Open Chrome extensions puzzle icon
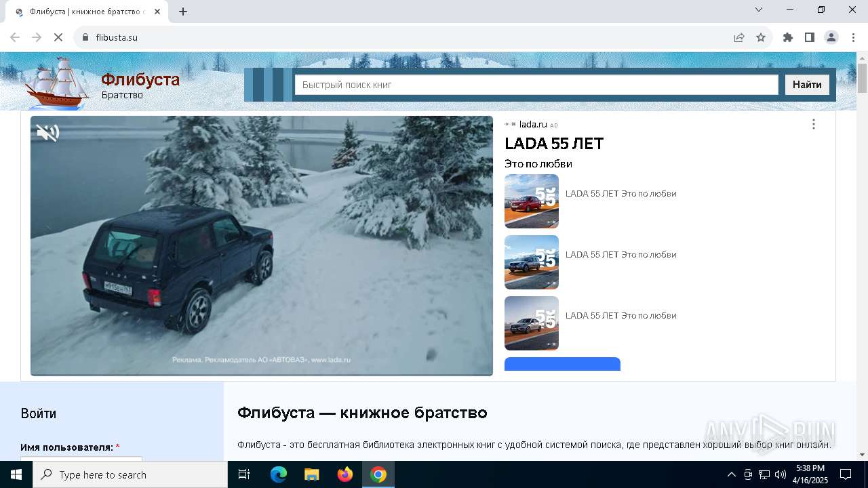 coord(788,37)
